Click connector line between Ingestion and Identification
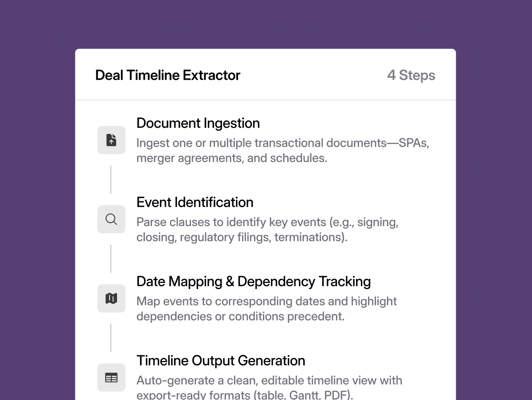Viewport: 532px width, 400px height. tap(111, 180)
